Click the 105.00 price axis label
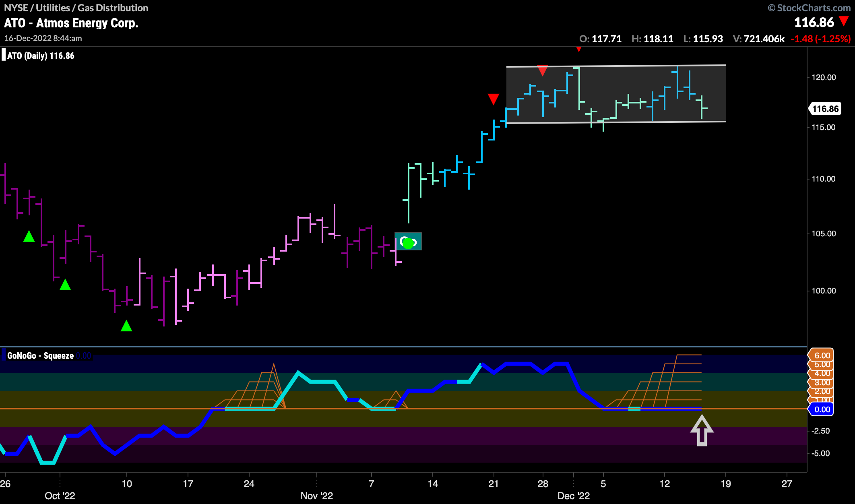This screenshot has height=504, width=855. (x=824, y=233)
